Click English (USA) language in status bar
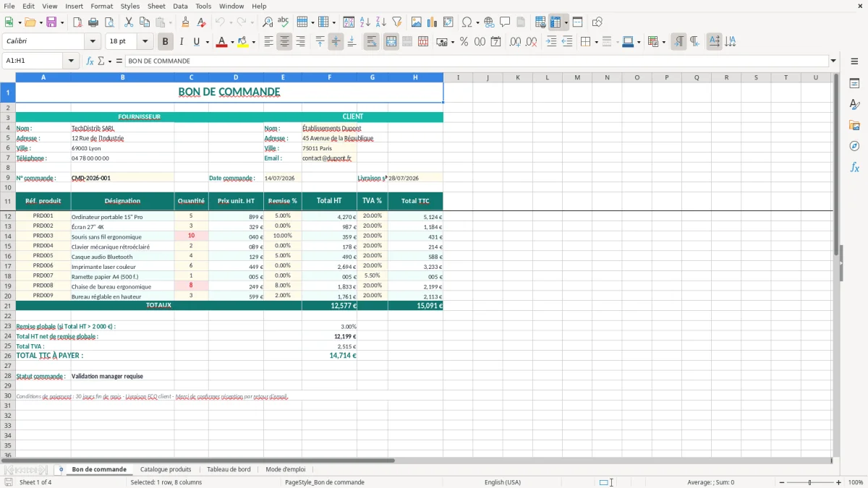868x488 pixels. 503,482
